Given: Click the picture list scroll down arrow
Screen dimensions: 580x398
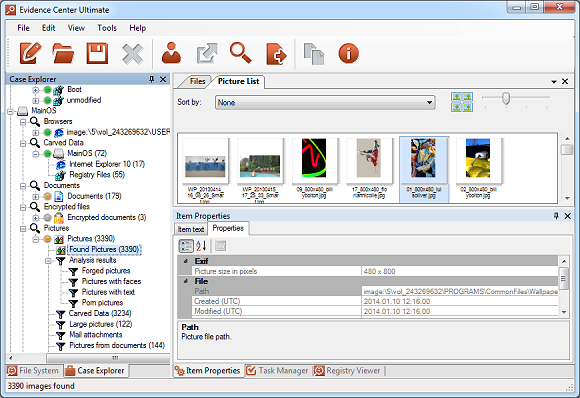Looking at the screenshot, I should [567, 198].
